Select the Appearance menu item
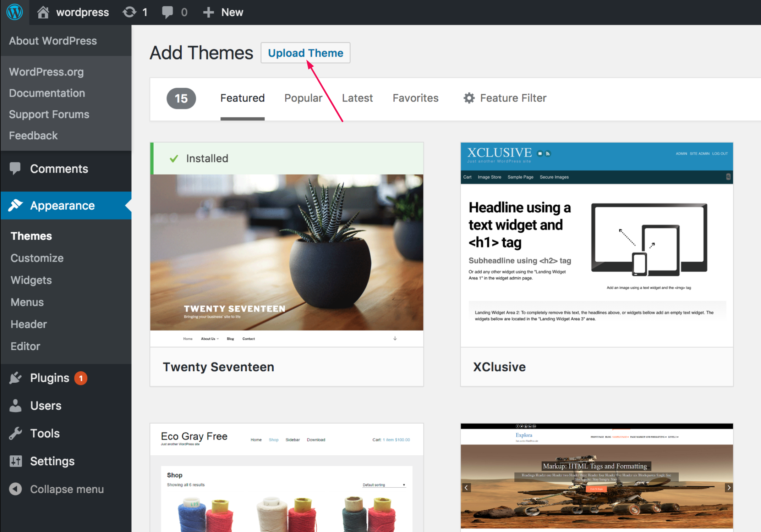The image size is (761, 532). 66,206
